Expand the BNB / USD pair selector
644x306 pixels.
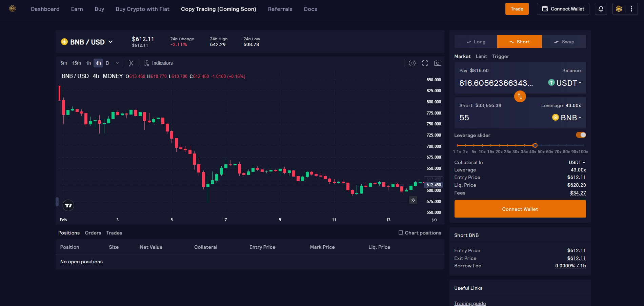pyautogui.click(x=87, y=42)
